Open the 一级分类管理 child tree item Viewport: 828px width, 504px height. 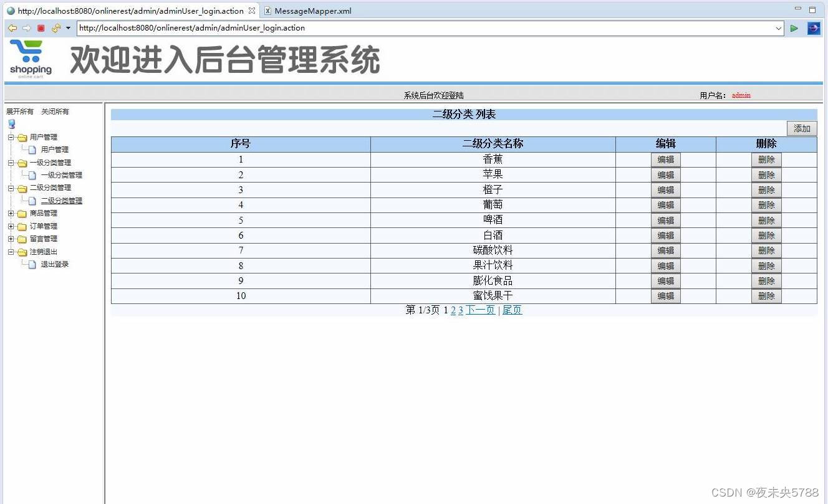pyautogui.click(x=62, y=175)
